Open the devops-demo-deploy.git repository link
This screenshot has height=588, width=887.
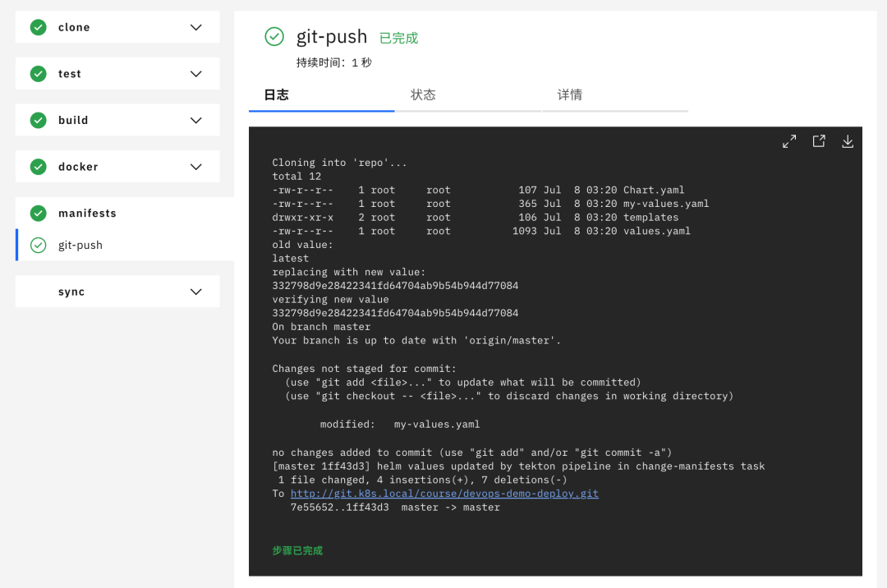pyautogui.click(x=444, y=494)
